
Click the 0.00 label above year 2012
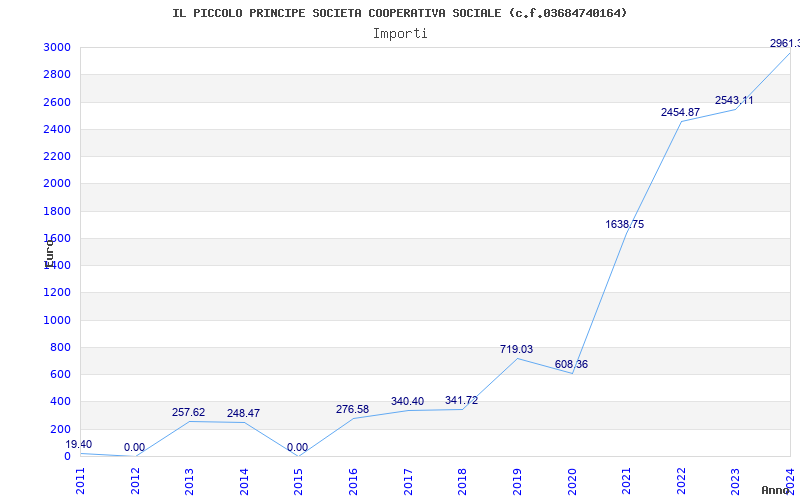coord(134,447)
